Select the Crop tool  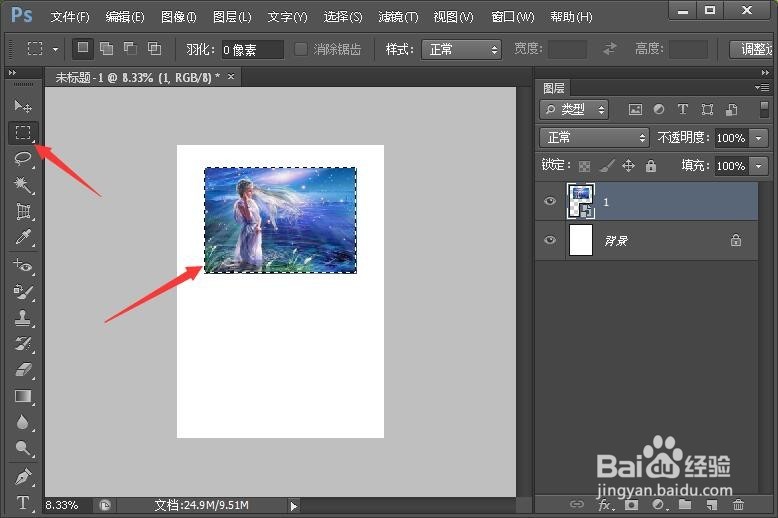(x=23, y=211)
